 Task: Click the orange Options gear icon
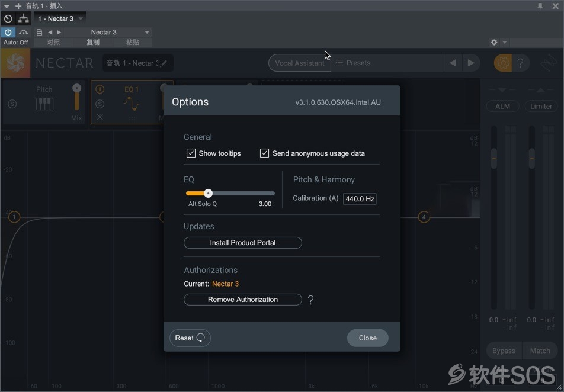point(503,63)
